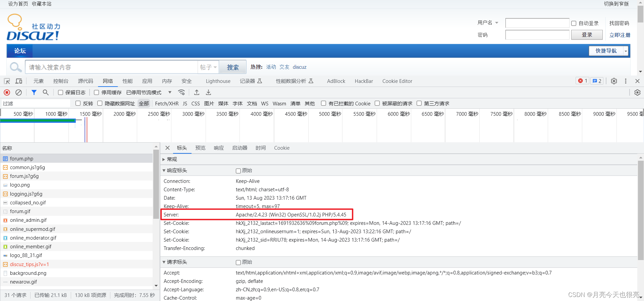The image size is (644, 301).
Task: Toggle 有已拦截的 Cookie checkbox
Action: click(x=324, y=103)
